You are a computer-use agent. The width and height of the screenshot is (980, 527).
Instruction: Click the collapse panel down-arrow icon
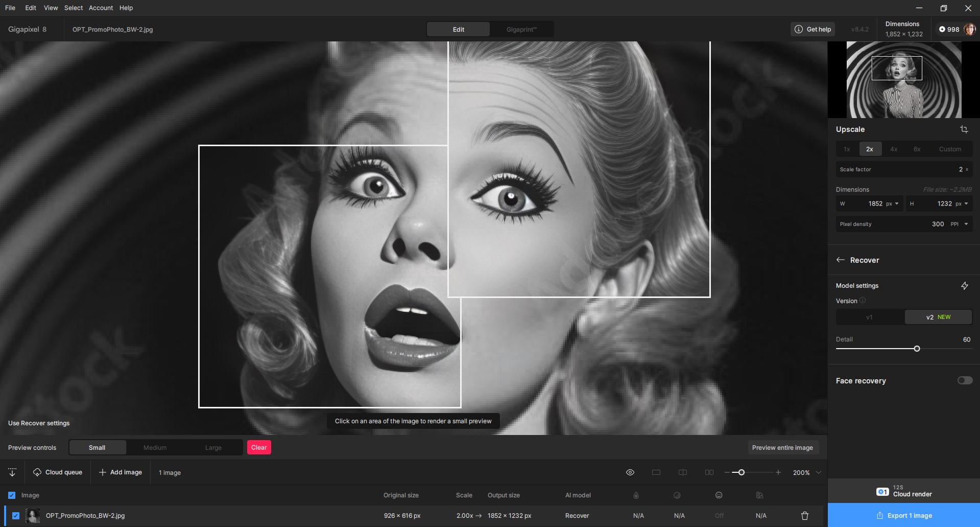click(12, 472)
